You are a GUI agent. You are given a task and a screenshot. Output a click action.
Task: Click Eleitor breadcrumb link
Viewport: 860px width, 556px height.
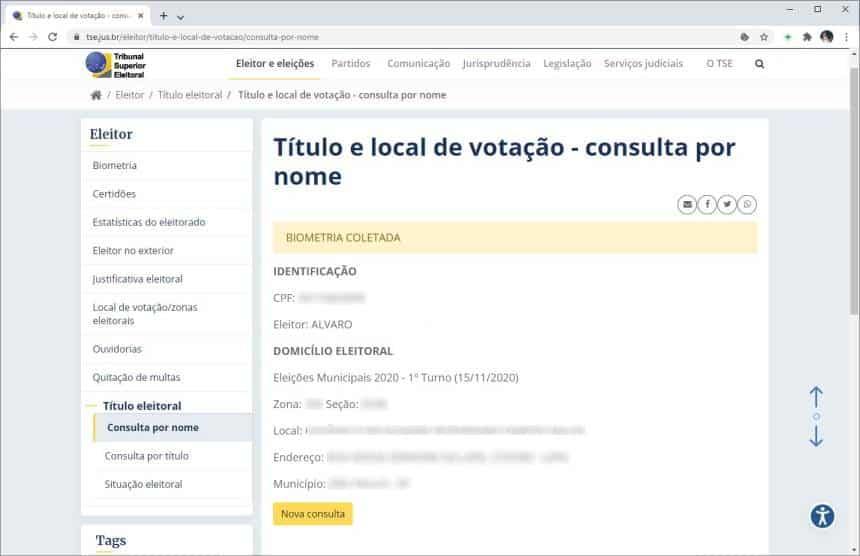coord(129,95)
